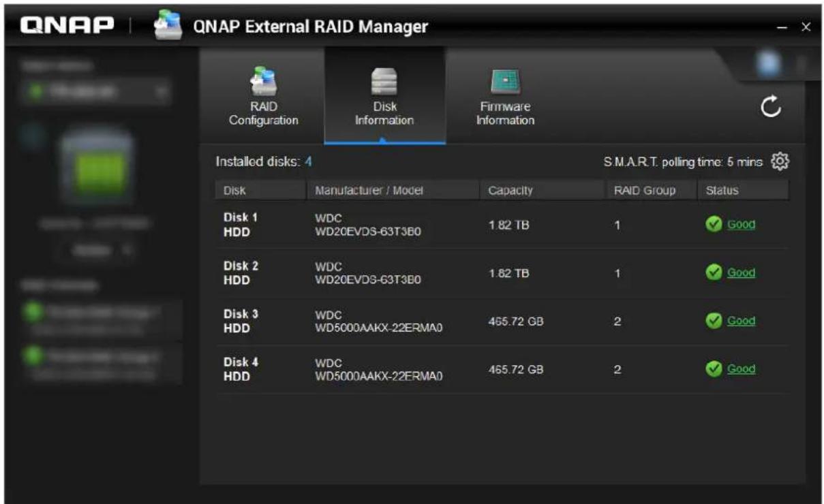Select the Disk 2 HDD label
The height and width of the screenshot is (504, 824).
241,272
